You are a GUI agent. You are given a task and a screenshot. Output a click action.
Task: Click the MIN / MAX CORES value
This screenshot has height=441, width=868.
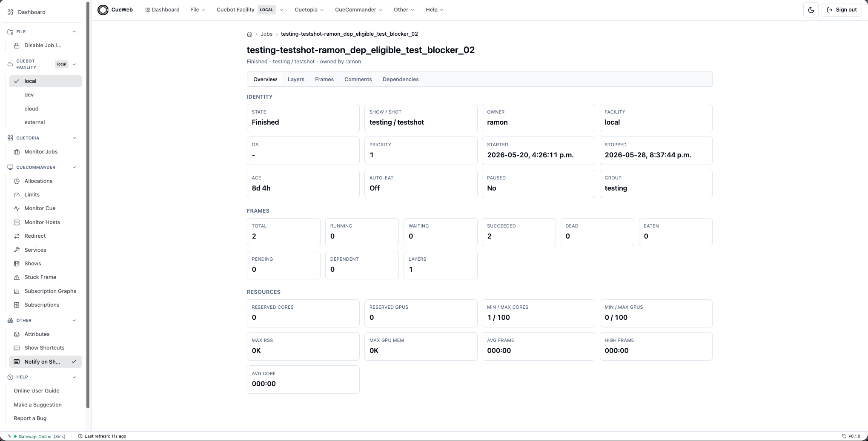click(x=498, y=318)
